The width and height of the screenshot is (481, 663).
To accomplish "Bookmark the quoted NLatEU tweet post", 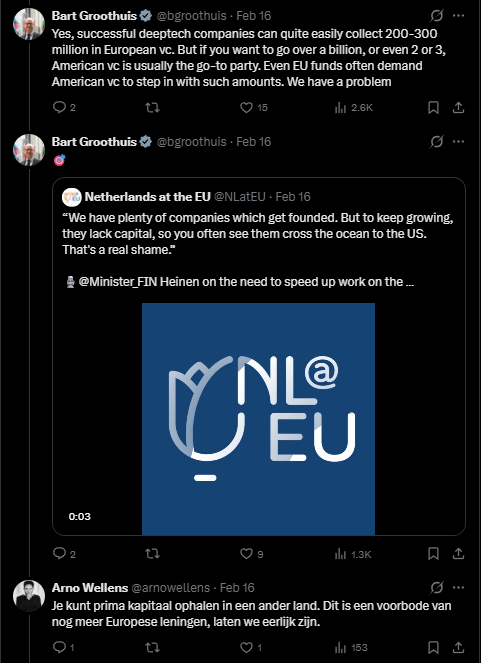I will tap(433, 553).
